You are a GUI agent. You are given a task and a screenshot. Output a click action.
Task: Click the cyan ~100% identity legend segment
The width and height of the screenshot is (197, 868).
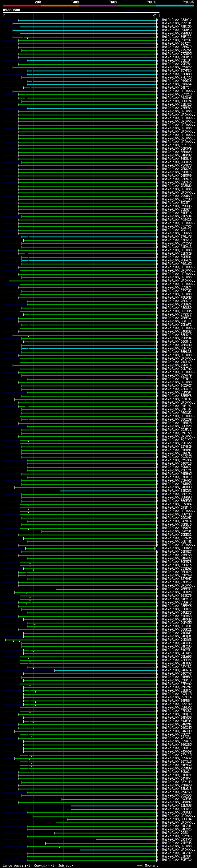175,6
